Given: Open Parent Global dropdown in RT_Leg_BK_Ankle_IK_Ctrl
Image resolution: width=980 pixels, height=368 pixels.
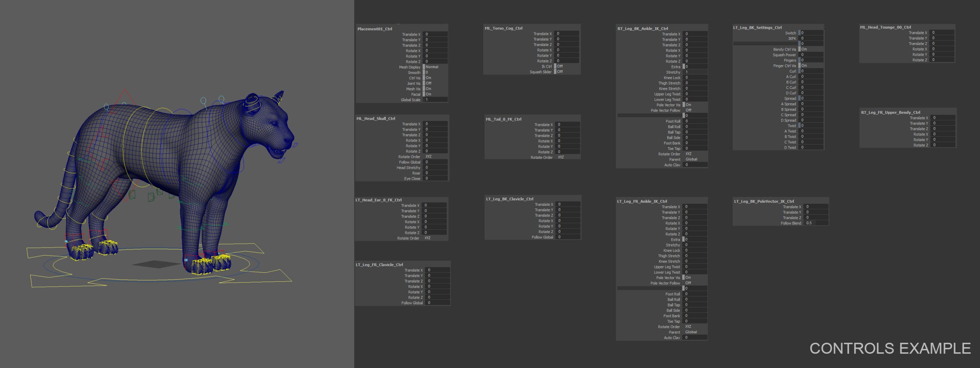Looking at the screenshot, I should click(695, 159).
